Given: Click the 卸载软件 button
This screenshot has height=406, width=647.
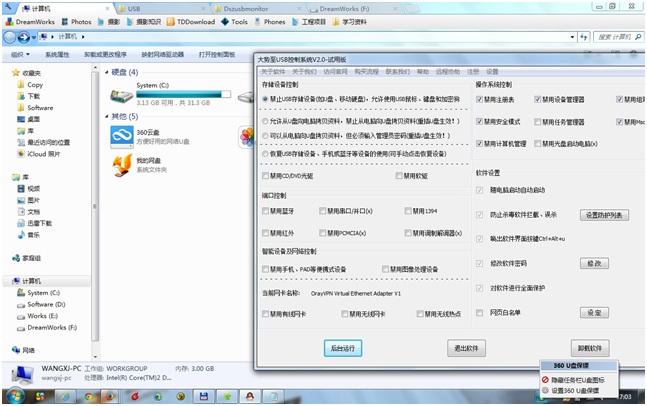Looking at the screenshot, I should point(591,348).
